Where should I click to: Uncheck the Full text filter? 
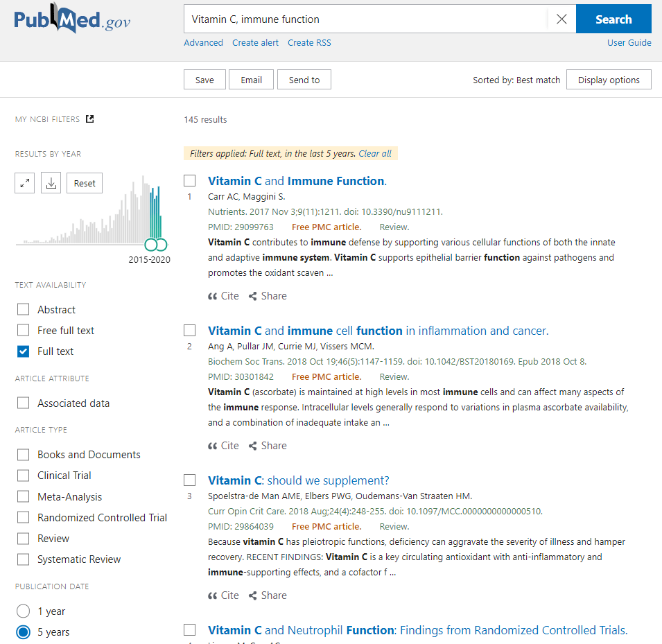pyautogui.click(x=23, y=351)
